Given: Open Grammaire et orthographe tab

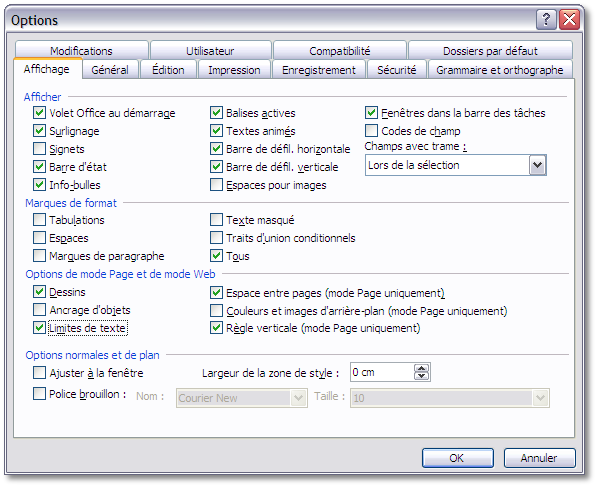Looking at the screenshot, I should (x=500, y=70).
